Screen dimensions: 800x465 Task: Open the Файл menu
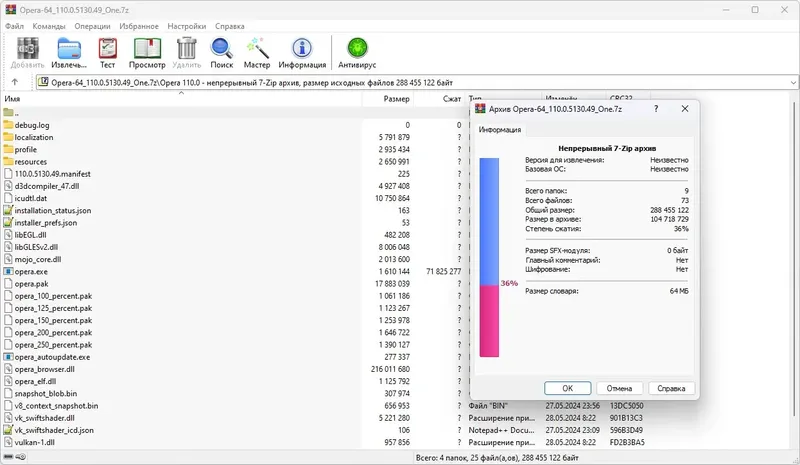(15, 26)
